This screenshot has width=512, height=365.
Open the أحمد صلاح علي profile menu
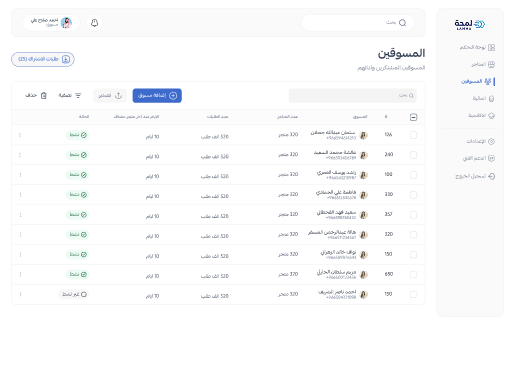click(x=51, y=23)
